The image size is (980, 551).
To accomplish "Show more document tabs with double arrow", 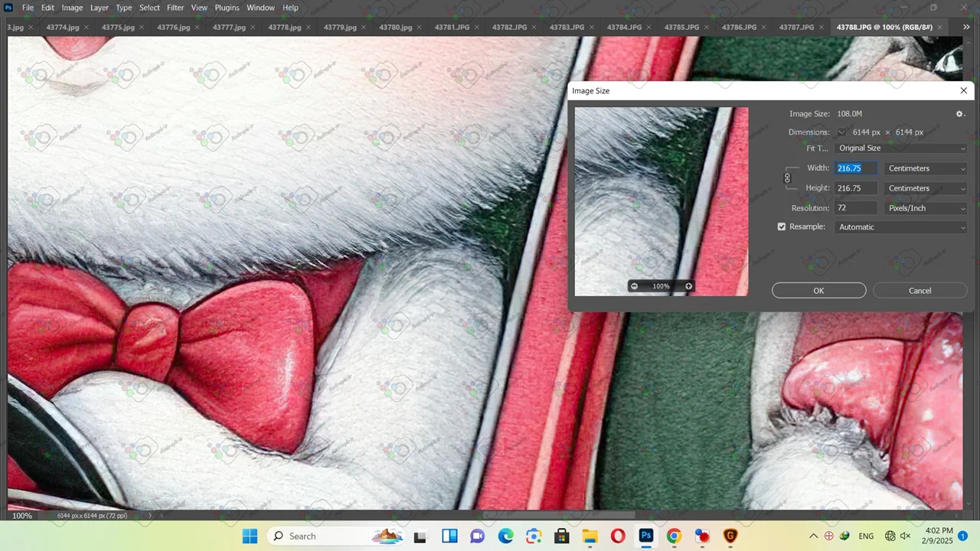I will (x=966, y=27).
